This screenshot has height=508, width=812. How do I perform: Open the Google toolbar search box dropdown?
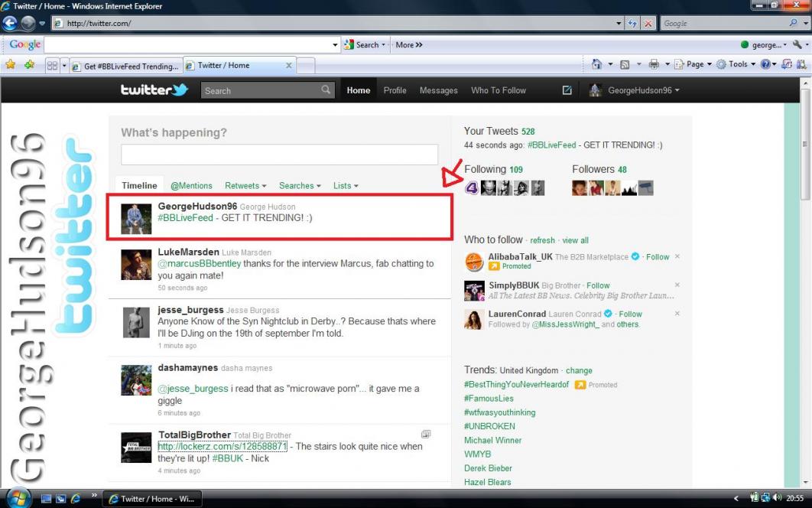[335, 45]
